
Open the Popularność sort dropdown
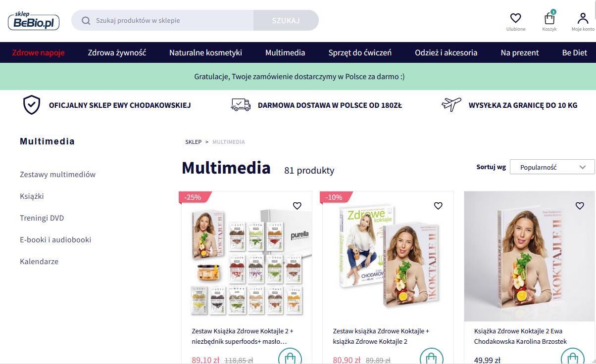(552, 167)
